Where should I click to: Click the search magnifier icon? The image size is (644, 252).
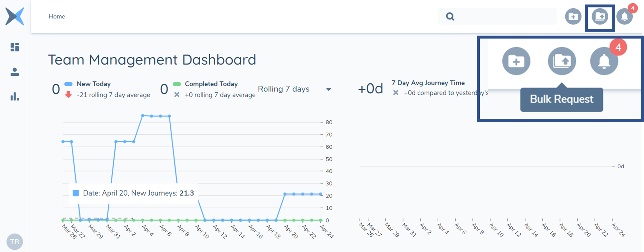450,16
